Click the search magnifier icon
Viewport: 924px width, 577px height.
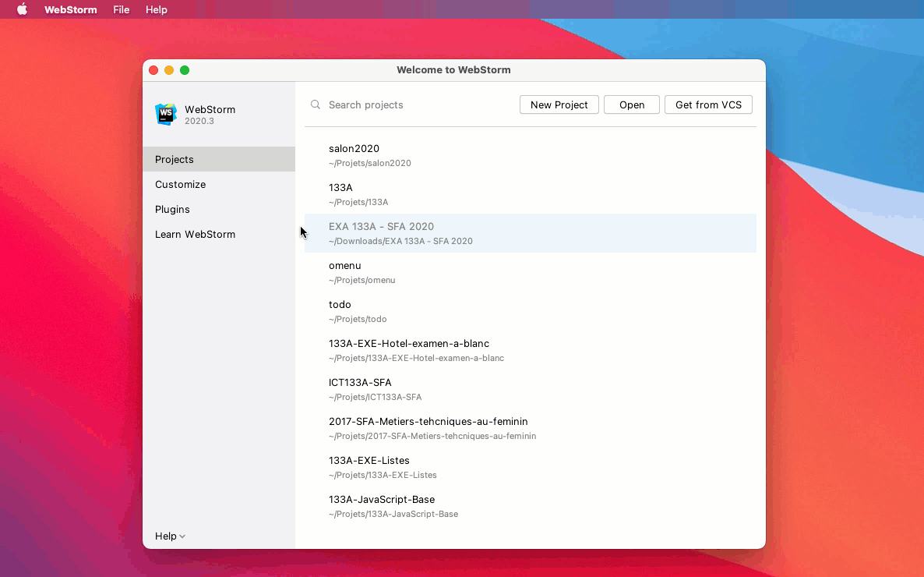tap(316, 104)
